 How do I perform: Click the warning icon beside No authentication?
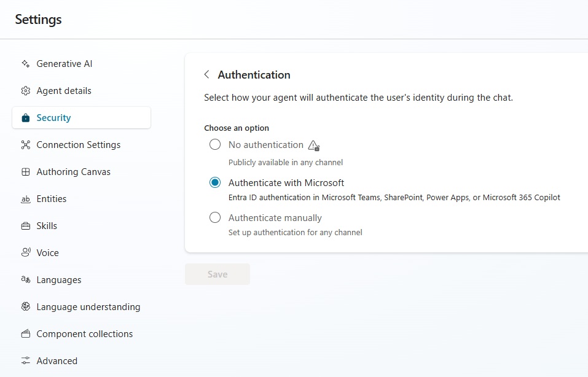coord(313,146)
